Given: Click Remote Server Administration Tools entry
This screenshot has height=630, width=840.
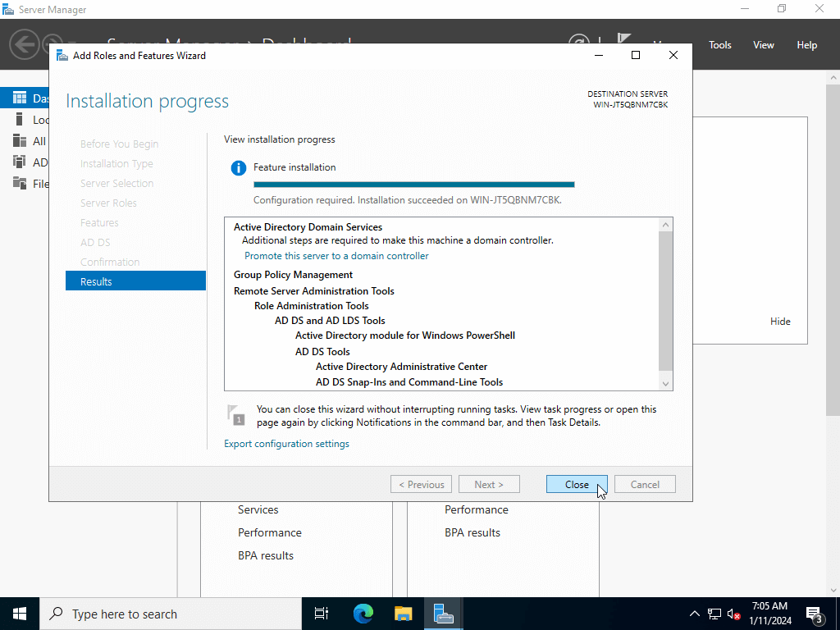Looking at the screenshot, I should click(314, 291).
